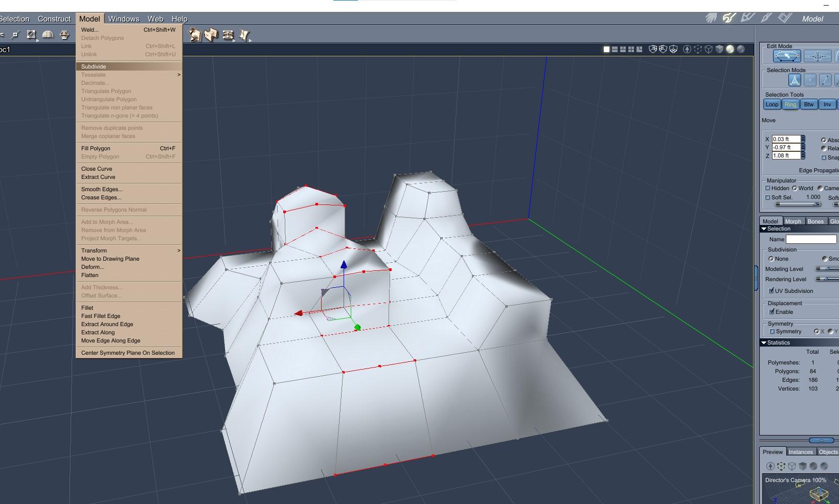Click the horizontal bars toolbar icon
Screen dimensions: 839x504
(228, 35)
